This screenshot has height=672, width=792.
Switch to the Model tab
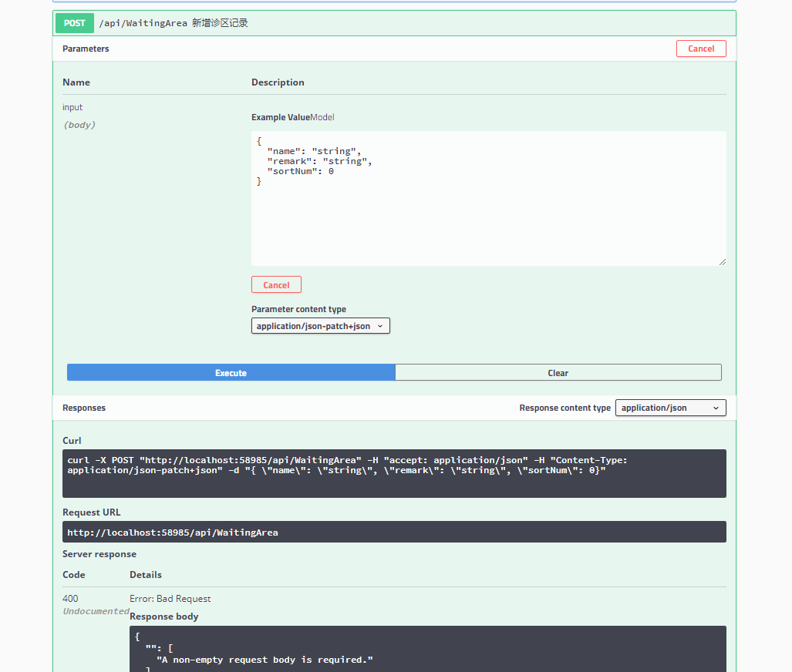322,118
